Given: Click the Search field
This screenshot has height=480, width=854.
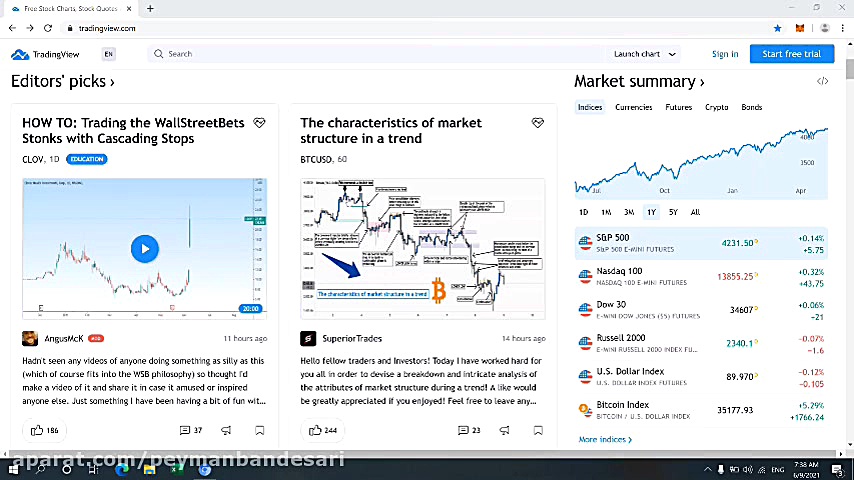Looking at the screenshot, I should click(x=376, y=54).
